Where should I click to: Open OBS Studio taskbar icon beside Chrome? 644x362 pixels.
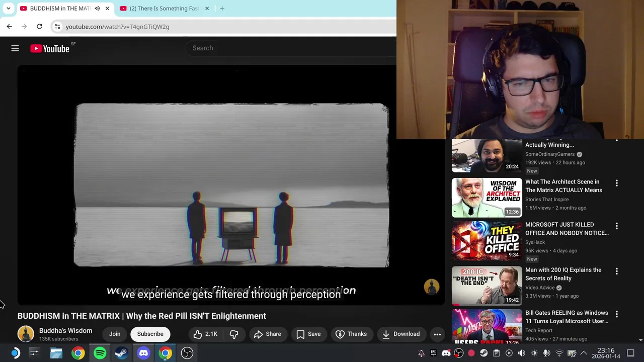pos(187,353)
